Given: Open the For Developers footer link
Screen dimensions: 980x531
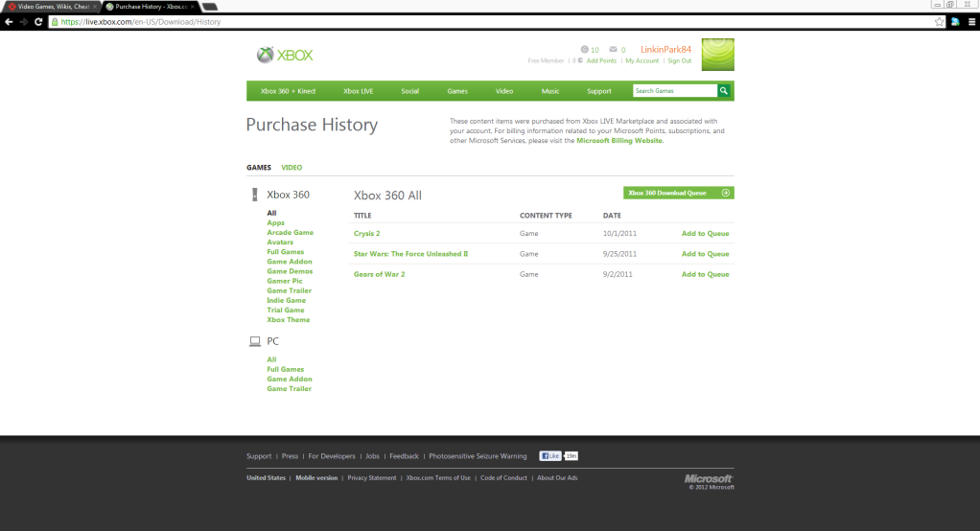Looking at the screenshot, I should point(331,456).
